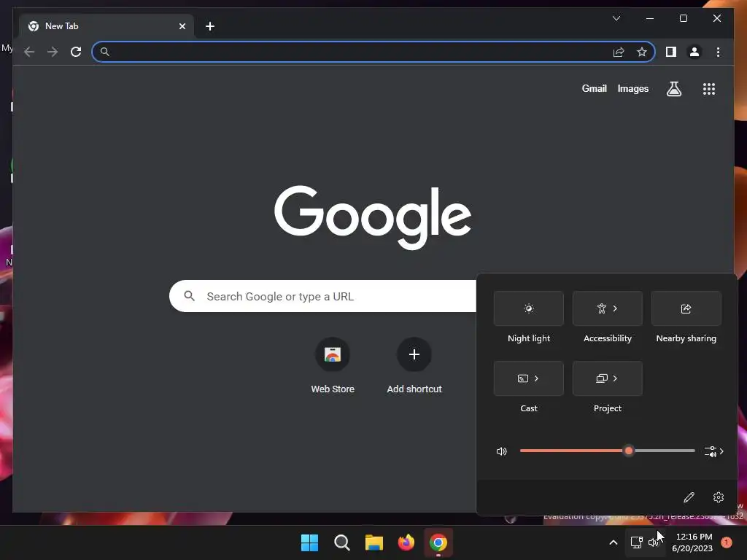Open Gmail link
Screen dimensions: 747x560
(x=594, y=88)
